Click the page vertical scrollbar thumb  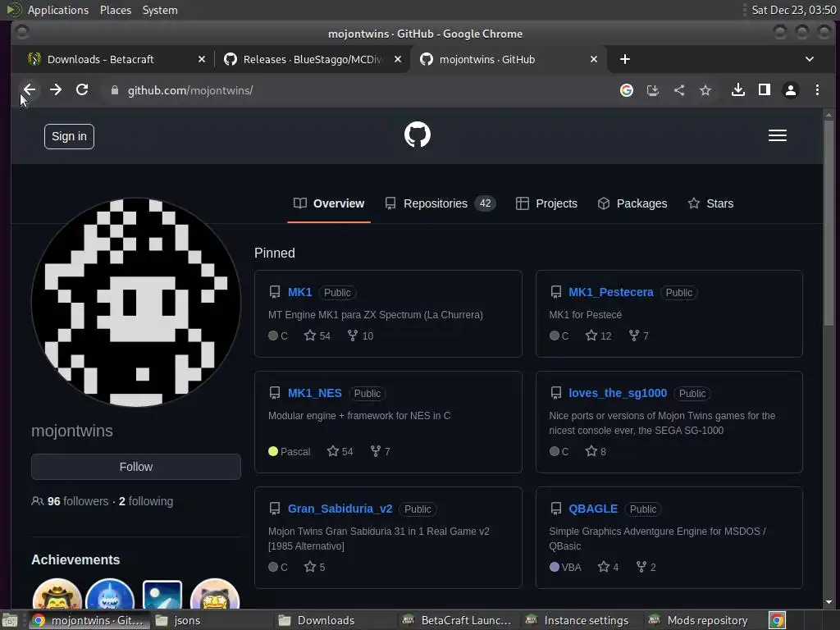tap(829, 221)
